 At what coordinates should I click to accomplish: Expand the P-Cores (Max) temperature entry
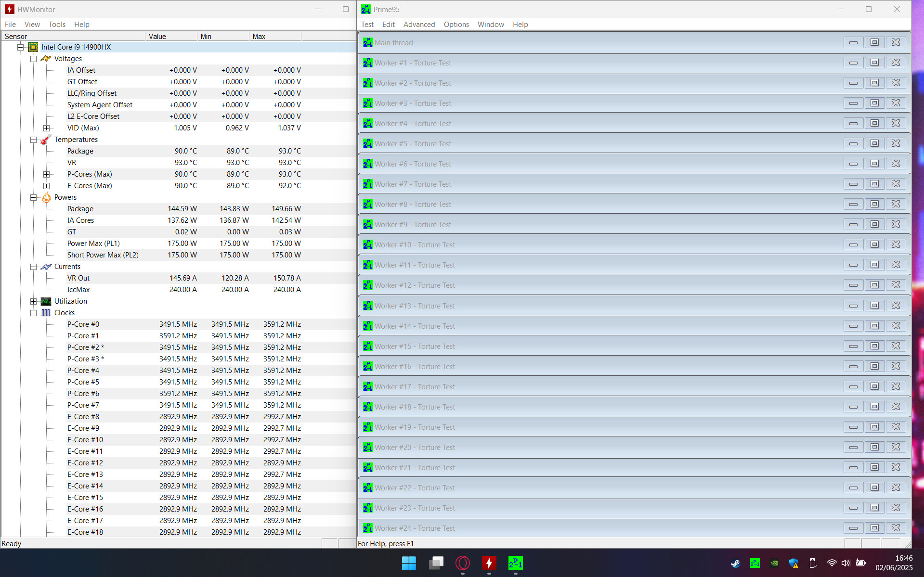click(46, 174)
